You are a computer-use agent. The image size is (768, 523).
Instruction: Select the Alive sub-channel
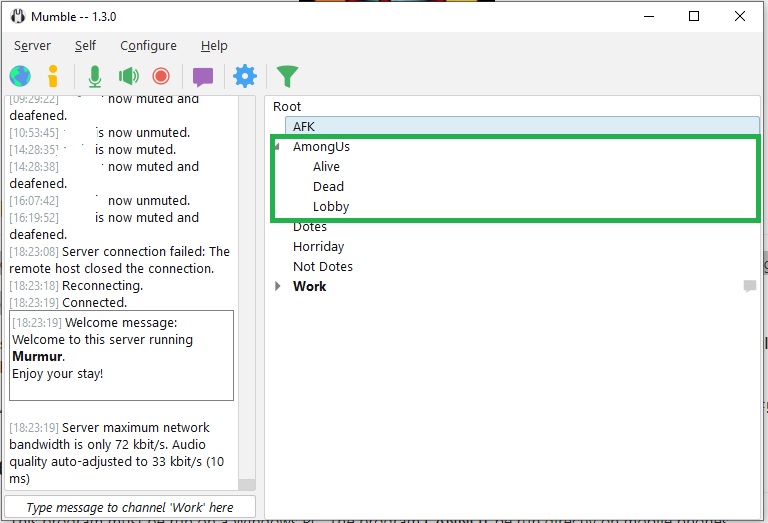tap(326, 166)
